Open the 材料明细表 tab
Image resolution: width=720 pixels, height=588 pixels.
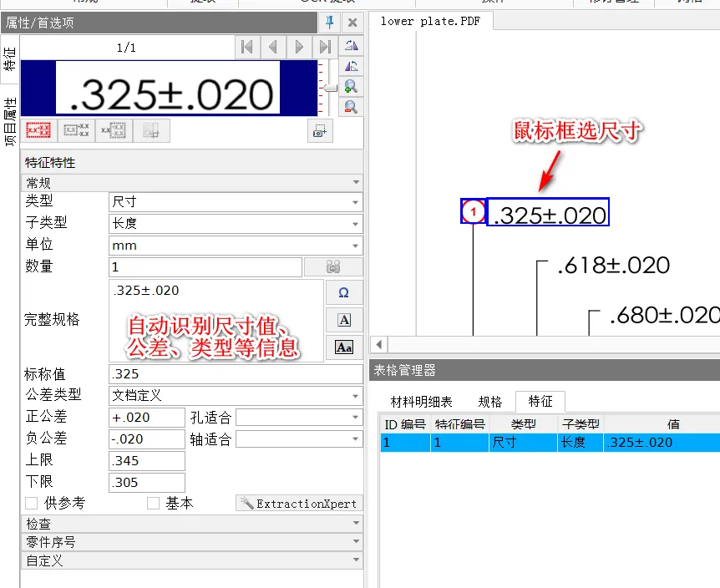pos(421,402)
